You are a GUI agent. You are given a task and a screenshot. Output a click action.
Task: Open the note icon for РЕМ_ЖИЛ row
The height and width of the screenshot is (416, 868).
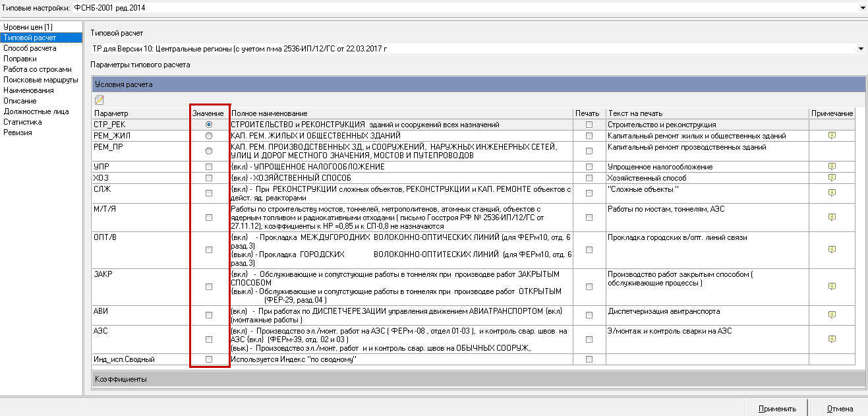[x=832, y=135]
